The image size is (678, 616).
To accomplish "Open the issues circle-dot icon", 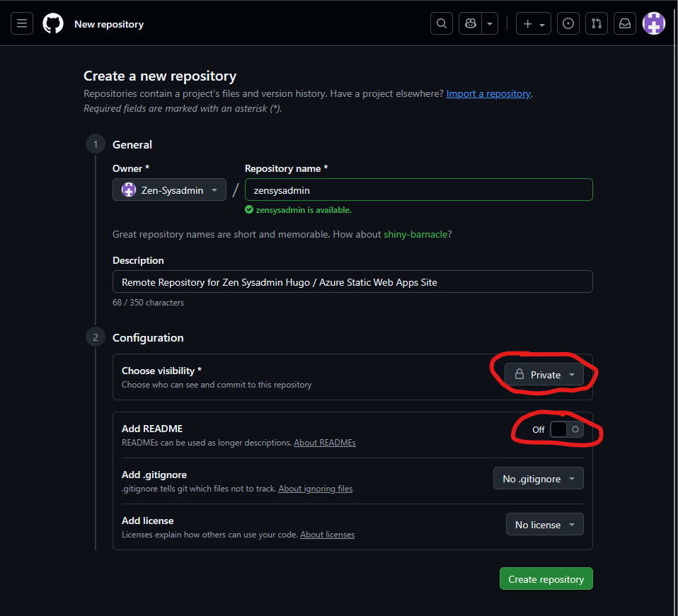I will 568,23.
